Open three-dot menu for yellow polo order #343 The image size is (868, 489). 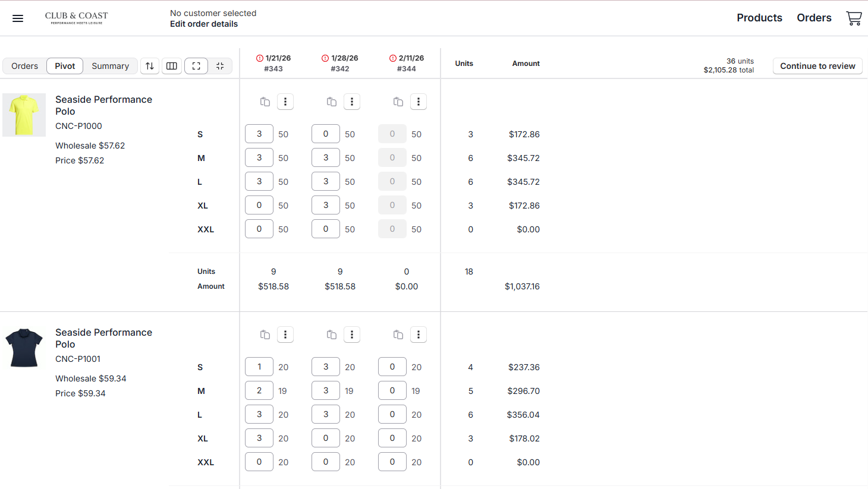pyautogui.click(x=285, y=102)
